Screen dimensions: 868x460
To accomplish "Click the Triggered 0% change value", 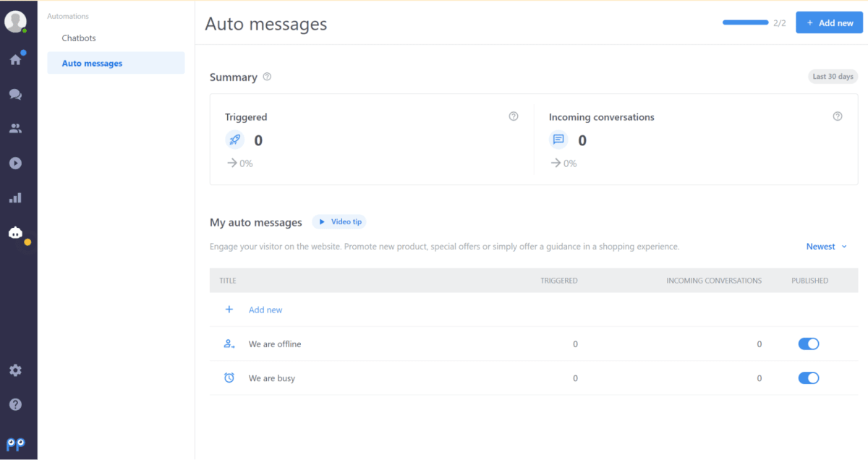I will point(246,163).
